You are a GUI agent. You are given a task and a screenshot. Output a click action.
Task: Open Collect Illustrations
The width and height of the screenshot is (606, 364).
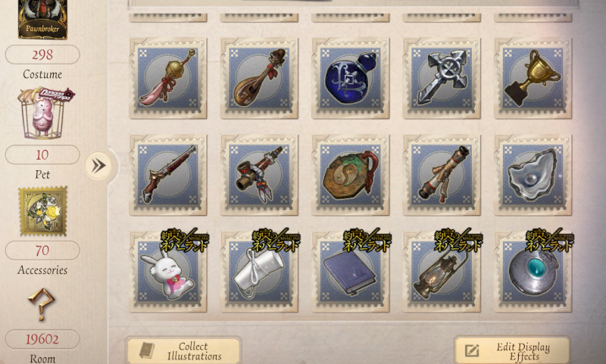pos(183,350)
